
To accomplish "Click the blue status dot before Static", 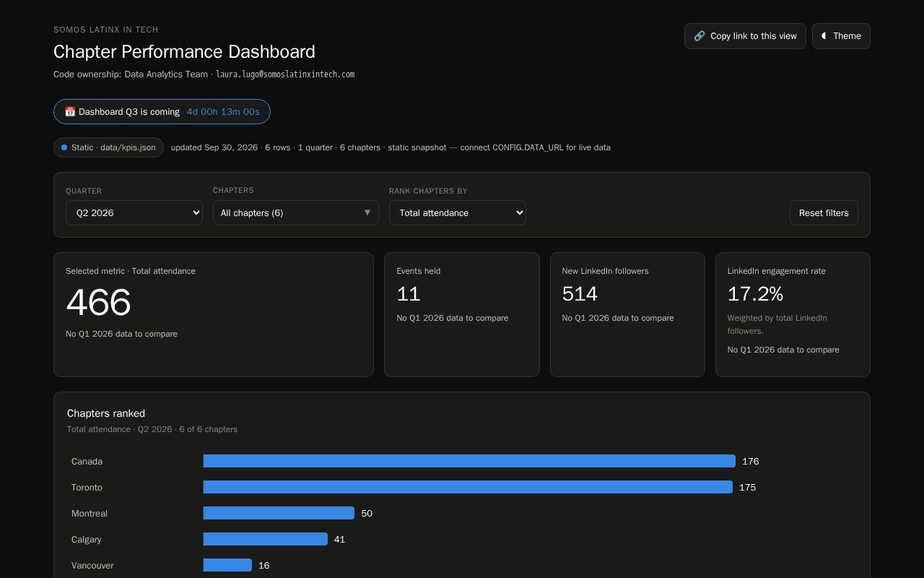I will [64, 147].
